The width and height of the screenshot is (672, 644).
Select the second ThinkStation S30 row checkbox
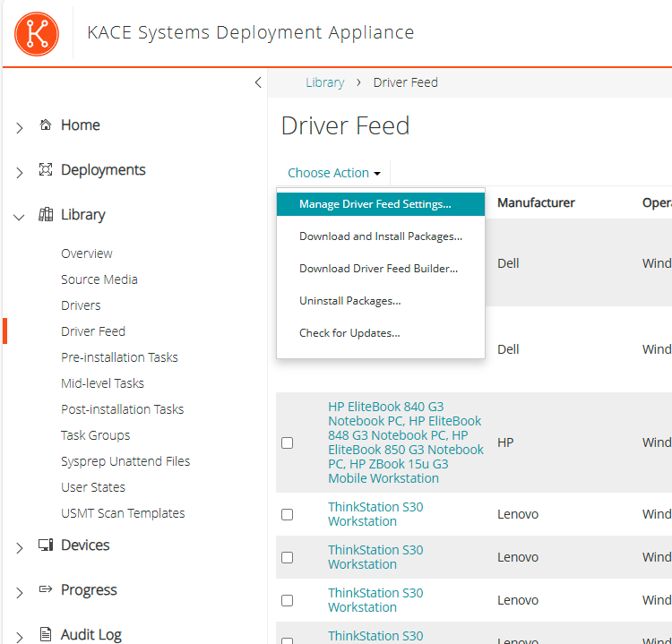coord(287,557)
